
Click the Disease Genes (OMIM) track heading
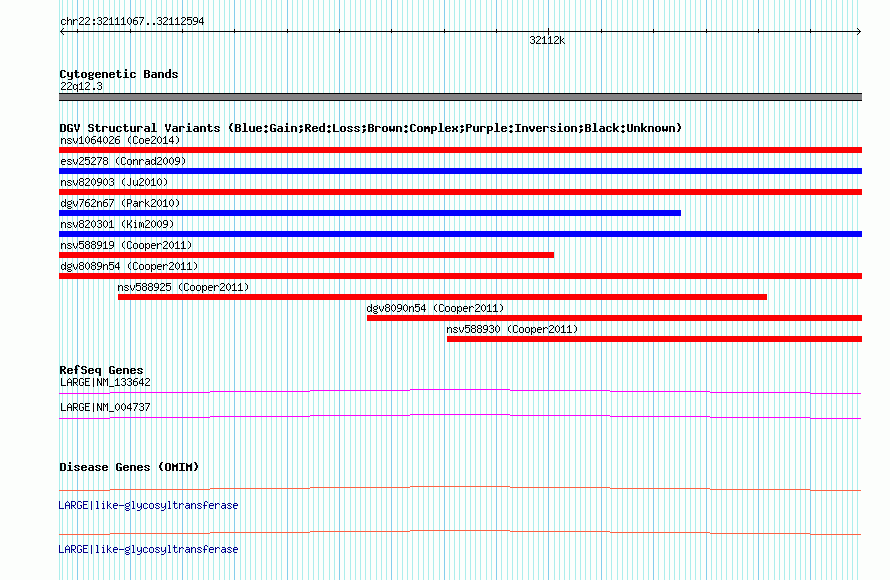pyautogui.click(x=129, y=467)
